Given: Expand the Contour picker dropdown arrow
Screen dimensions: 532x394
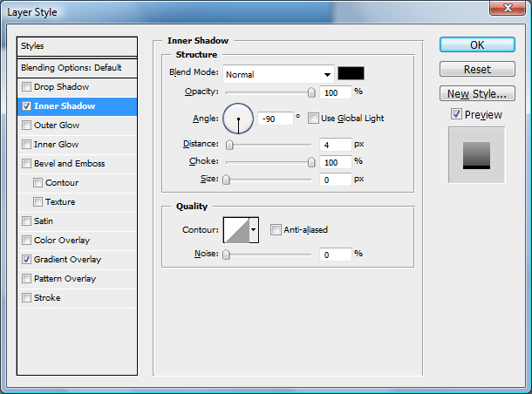Looking at the screenshot, I should 254,229.
